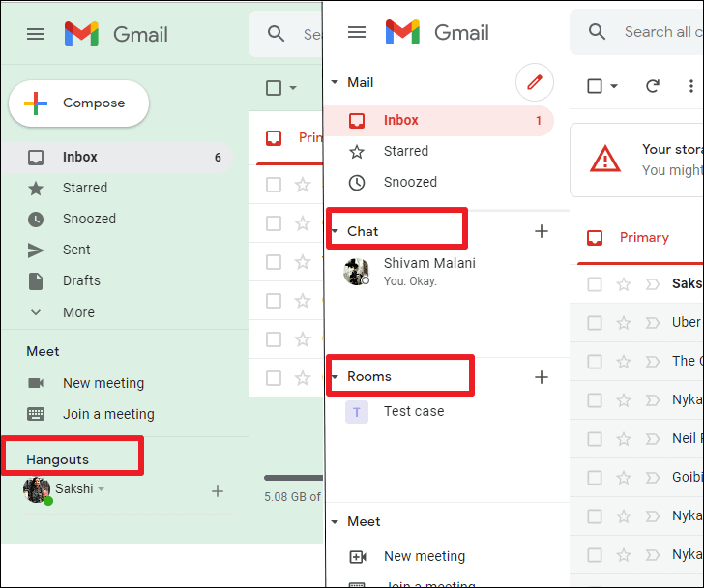Open the Test case room
Screen dimensions: 704x588
click(439, 412)
